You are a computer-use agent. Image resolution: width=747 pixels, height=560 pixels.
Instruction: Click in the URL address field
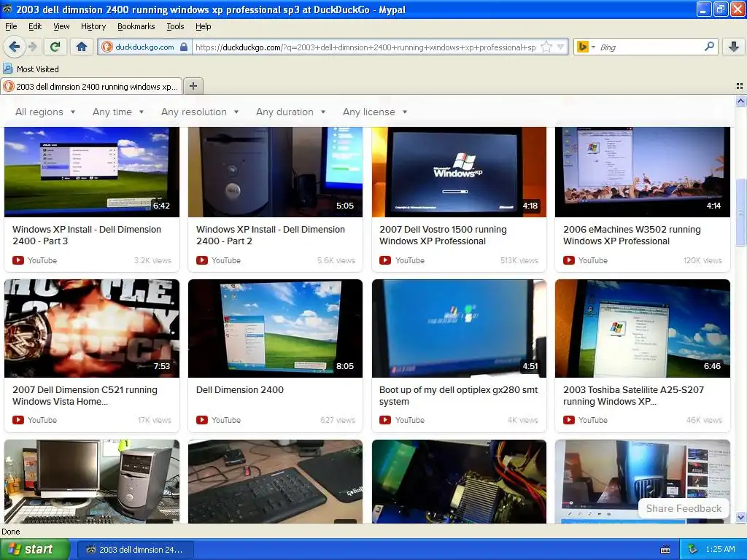tap(366, 47)
